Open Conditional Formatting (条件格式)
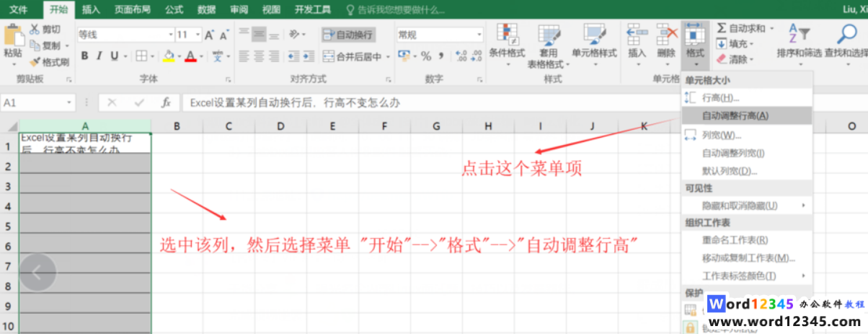Viewport: 868px width, 334px height. 507,46
